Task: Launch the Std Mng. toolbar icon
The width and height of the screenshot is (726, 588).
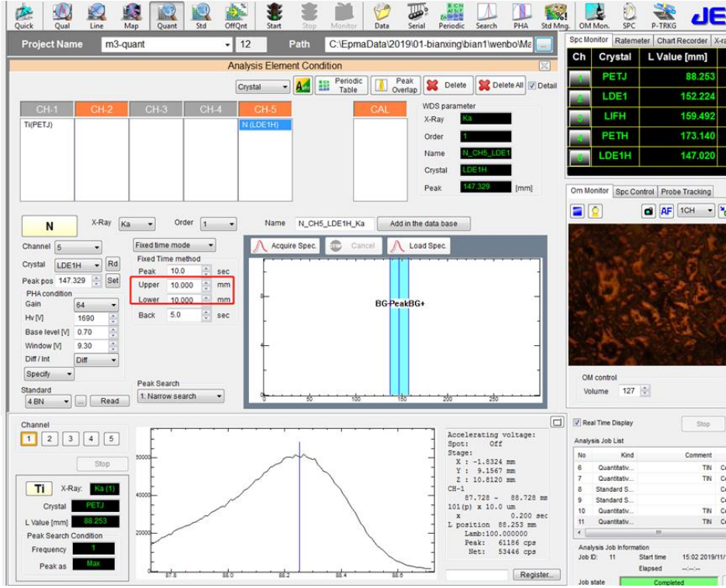Action: point(555,15)
